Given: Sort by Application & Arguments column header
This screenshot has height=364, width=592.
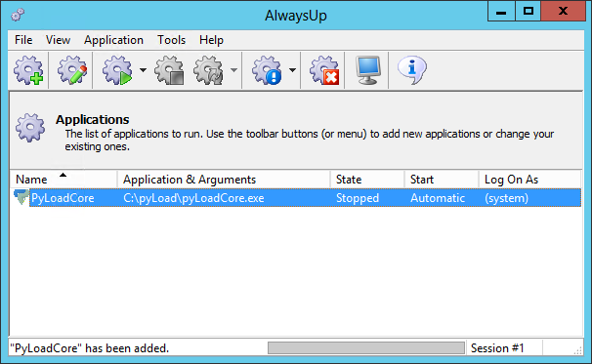Looking at the screenshot, I should coord(224,180).
